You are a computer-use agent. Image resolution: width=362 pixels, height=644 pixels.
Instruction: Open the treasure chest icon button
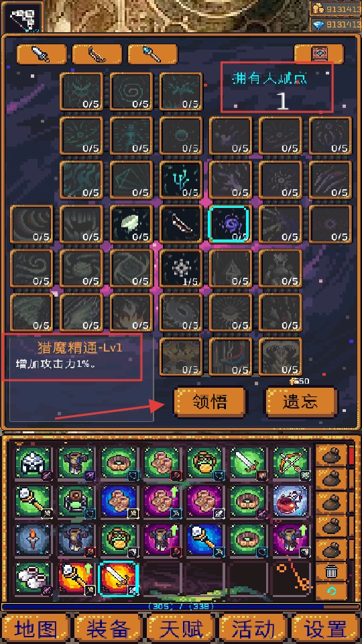pos(319,54)
